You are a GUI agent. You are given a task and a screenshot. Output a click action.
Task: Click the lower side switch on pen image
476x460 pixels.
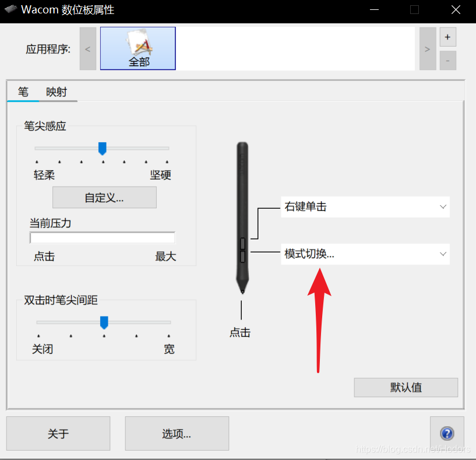[242, 257]
